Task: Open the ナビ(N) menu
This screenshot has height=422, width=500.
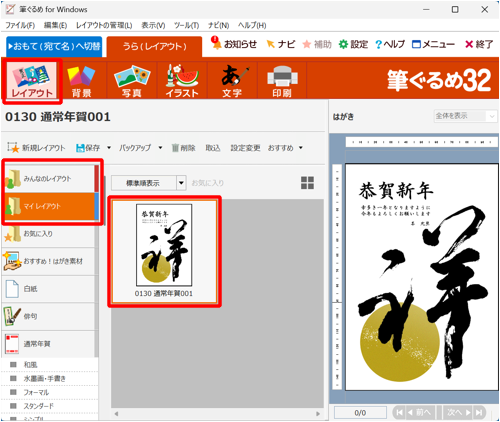Action: click(219, 25)
